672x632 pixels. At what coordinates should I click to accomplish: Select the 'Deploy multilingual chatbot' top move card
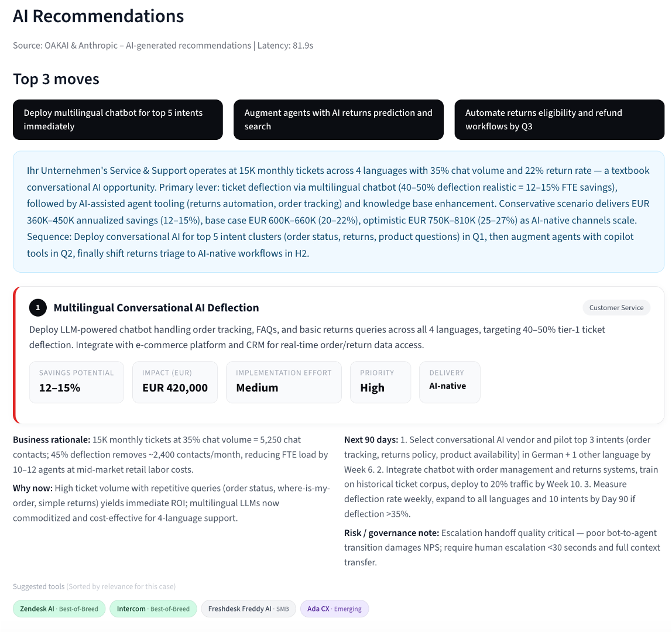(x=118, y=119)
